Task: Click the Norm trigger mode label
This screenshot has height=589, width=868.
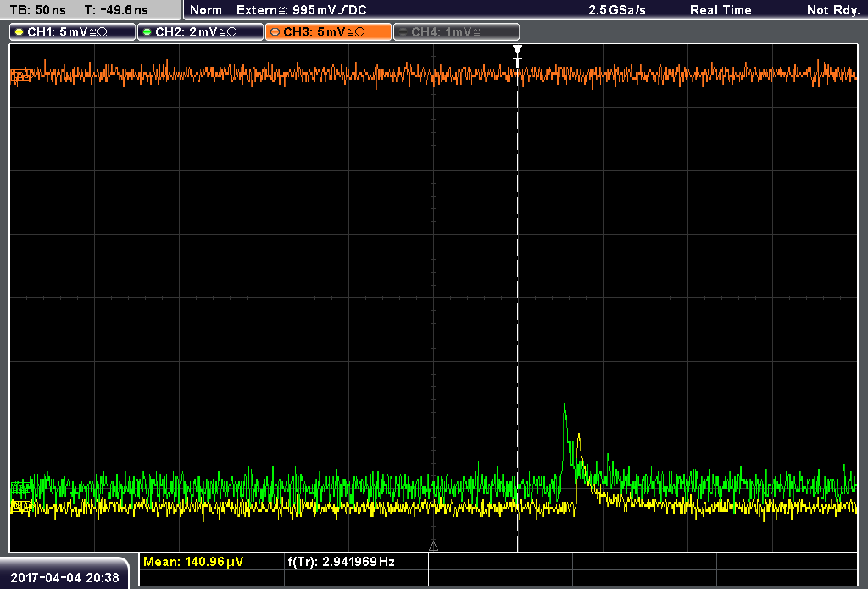Action: coord(206,10)
